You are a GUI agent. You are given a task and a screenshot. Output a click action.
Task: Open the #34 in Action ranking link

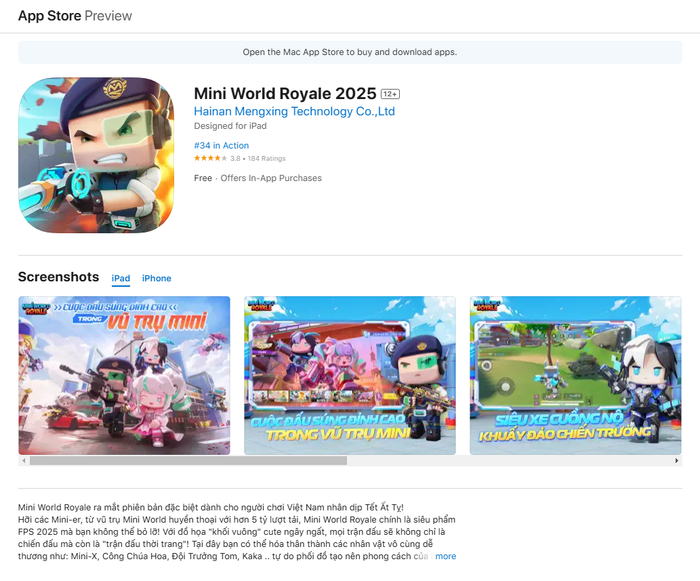tap(221, 145)
